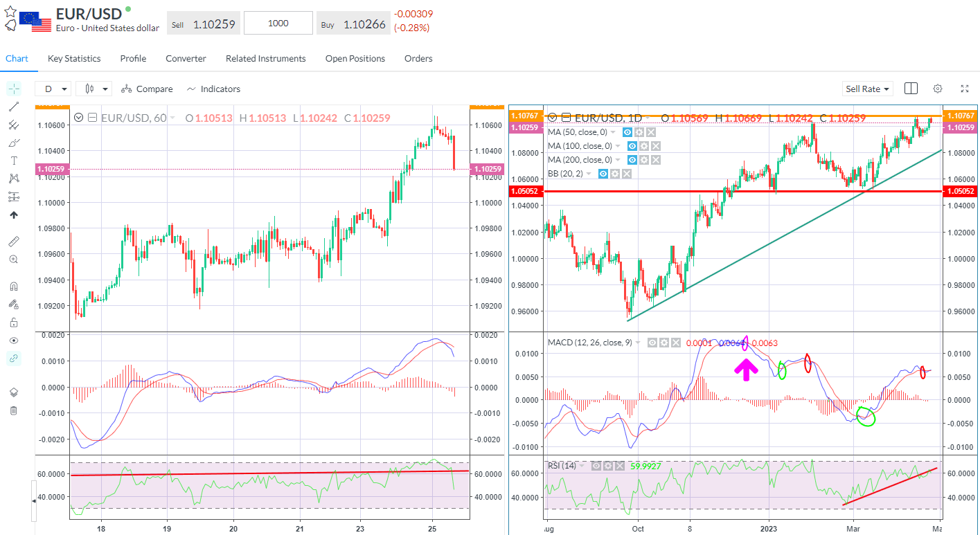Toggle the chart sync link icon

click(x=14, y=359)
